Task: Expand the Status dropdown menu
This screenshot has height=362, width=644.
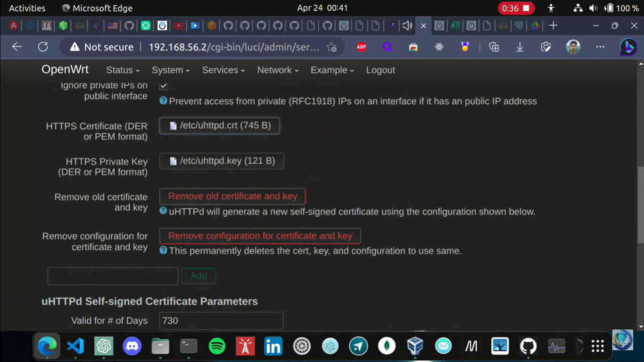Action: click(123, 70)
